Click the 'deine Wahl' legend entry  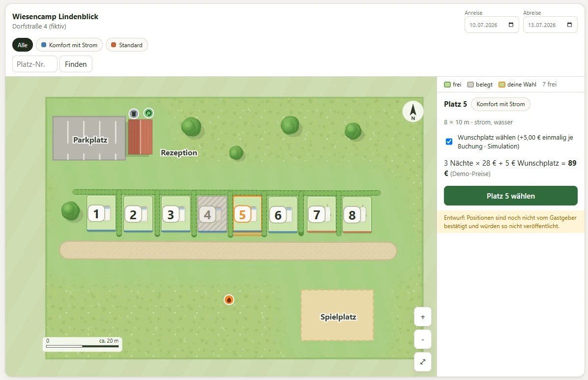(518, 85)
